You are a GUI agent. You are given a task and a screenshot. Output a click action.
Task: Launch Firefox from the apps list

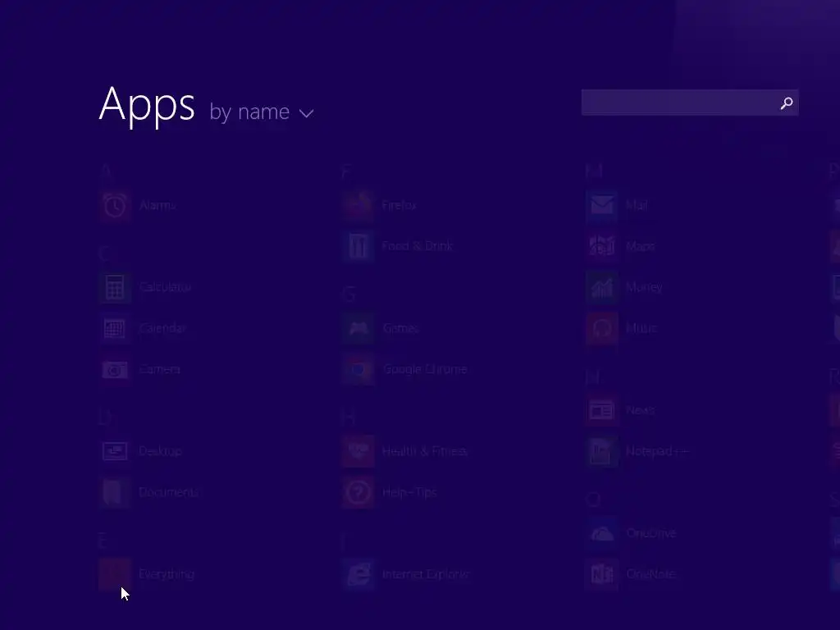point(358,206)
